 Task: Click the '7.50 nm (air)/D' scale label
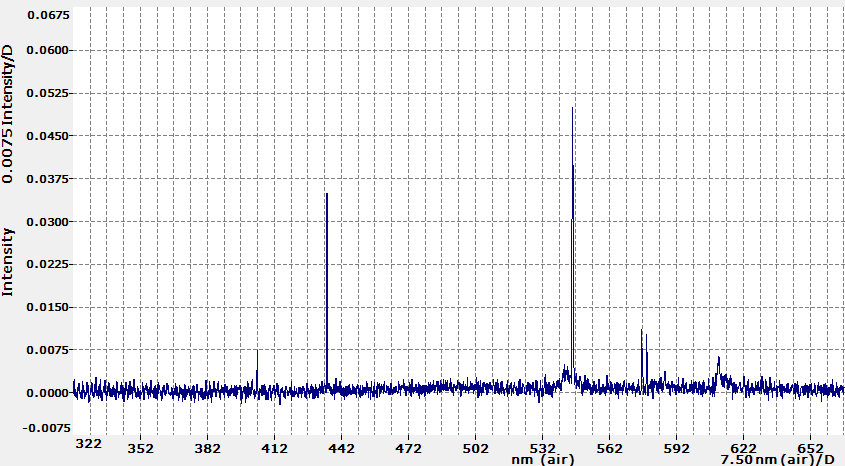(x=770, y=459)
